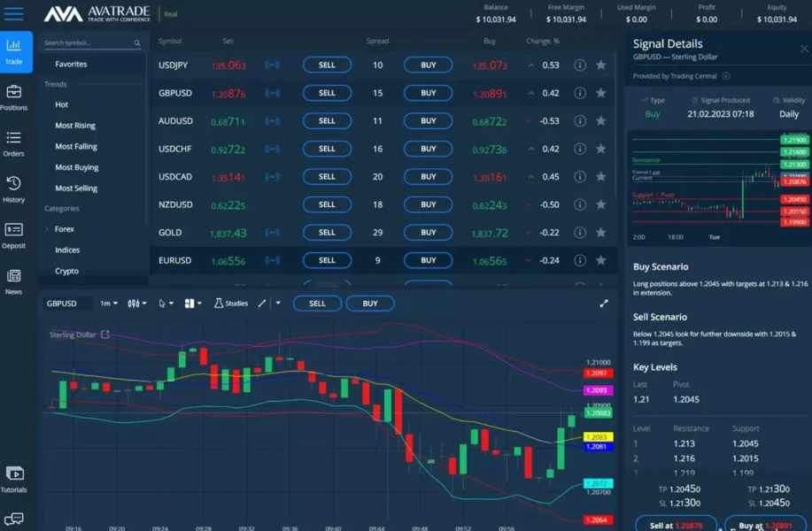The height and width of the screenshot is (531, 812).
Task: Favorite USDCAD with star
Action: pos(600,176)
